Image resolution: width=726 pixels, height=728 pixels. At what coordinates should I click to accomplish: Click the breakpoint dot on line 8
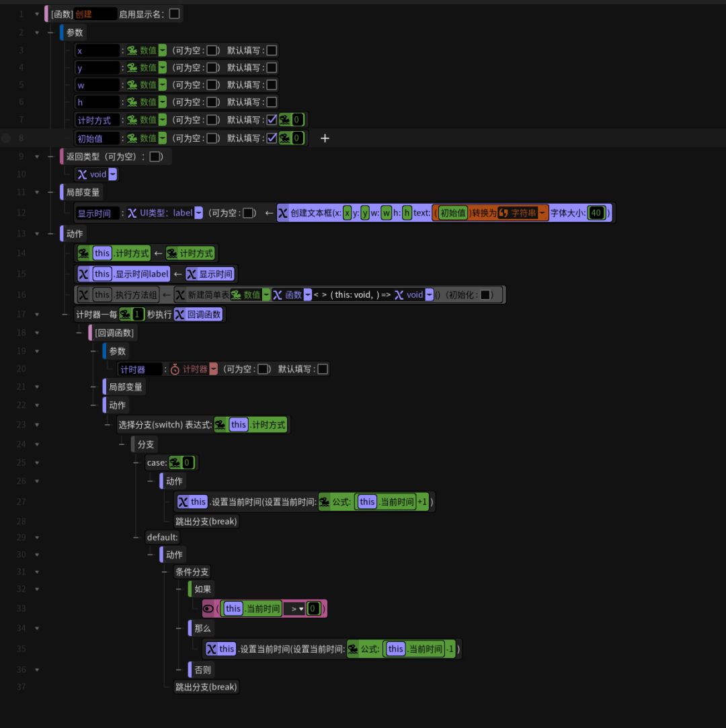(x=6, y=138)
